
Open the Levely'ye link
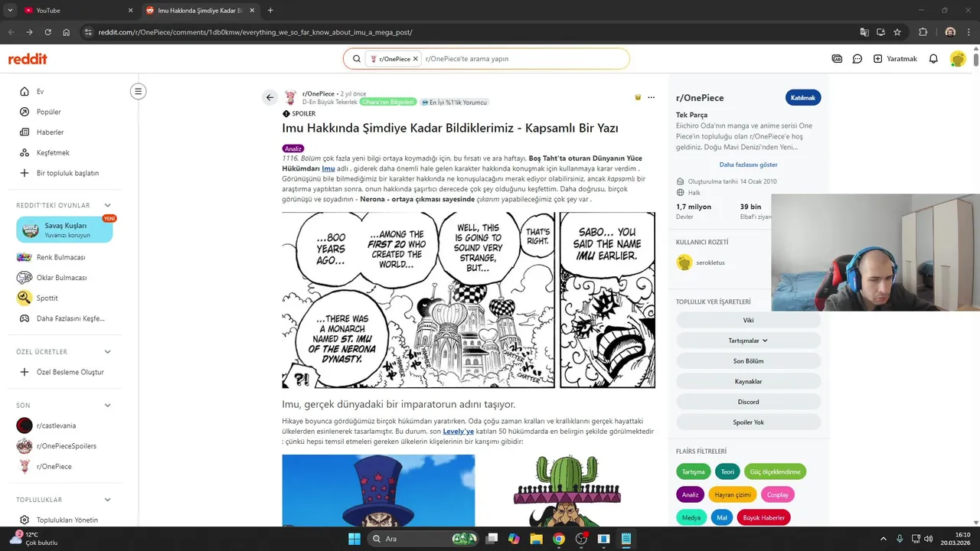tap(459, 432)
